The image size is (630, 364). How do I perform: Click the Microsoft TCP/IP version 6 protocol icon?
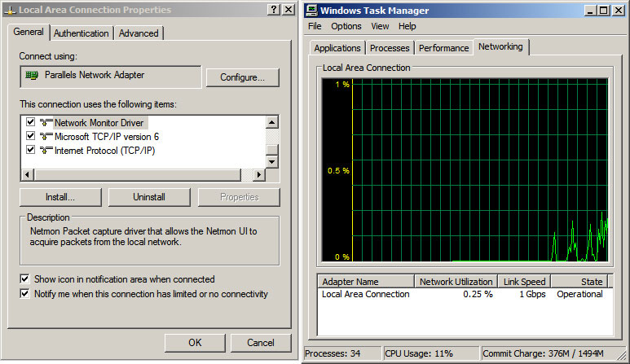[x=46, y=137]
